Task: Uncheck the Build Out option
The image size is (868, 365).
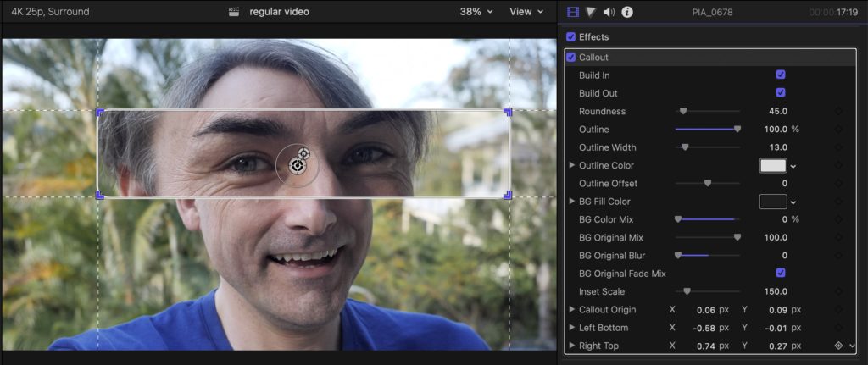Action: pyautogui.click(x=781, y=92)
